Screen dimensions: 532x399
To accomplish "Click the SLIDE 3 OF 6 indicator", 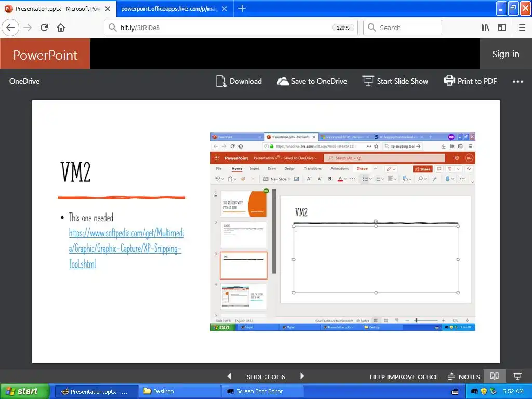I will [265, 377].
